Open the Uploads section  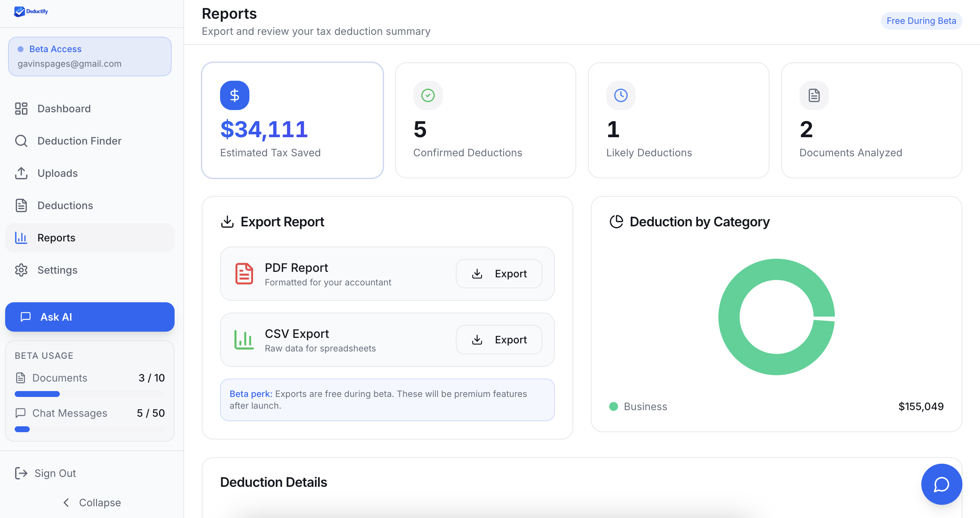pos(58,173)
